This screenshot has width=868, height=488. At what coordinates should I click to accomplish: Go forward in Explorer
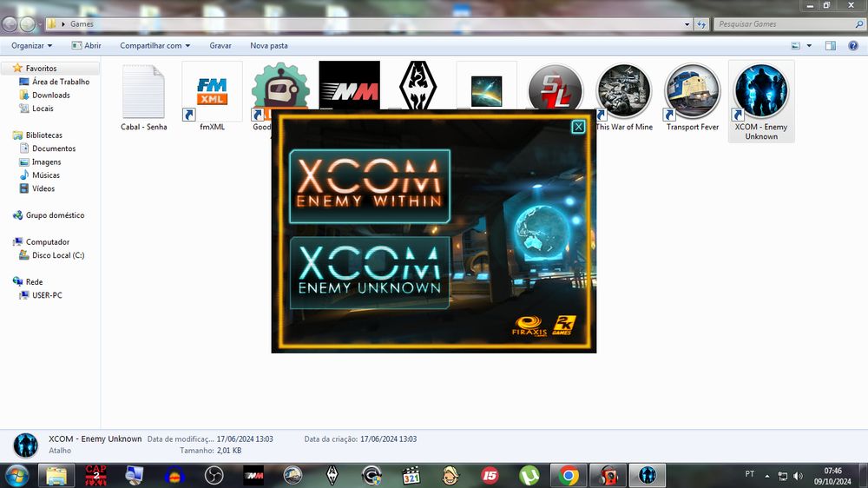pos(27,23)
